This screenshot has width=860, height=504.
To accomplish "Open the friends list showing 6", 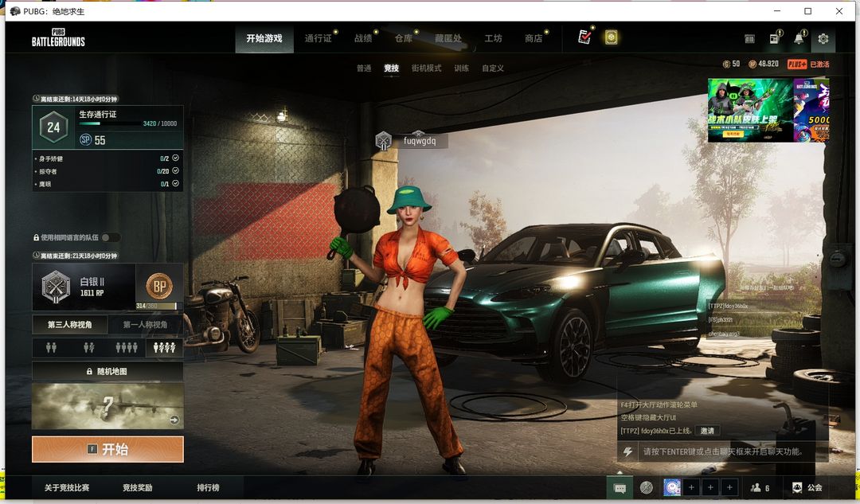I will [x=760, y=487].
